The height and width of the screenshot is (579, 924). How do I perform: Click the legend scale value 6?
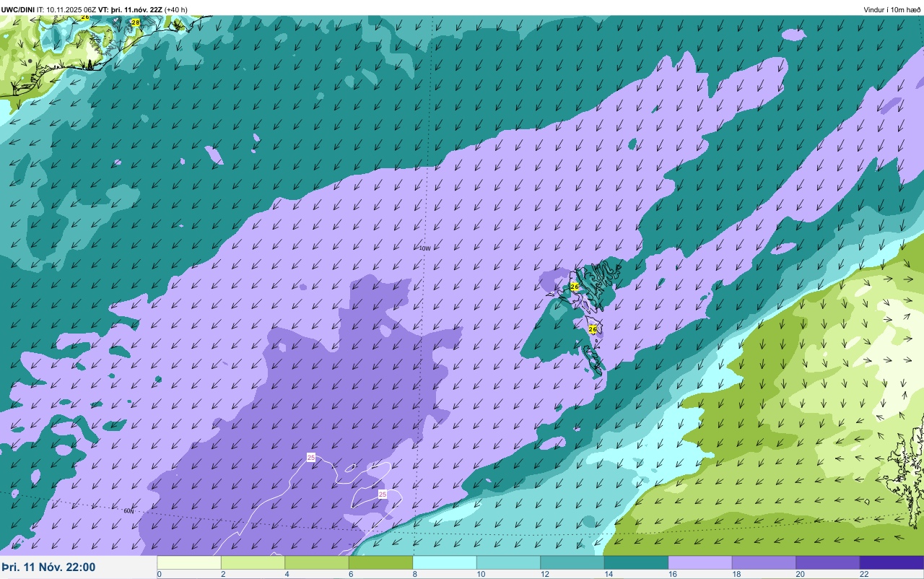click(351, 574)
